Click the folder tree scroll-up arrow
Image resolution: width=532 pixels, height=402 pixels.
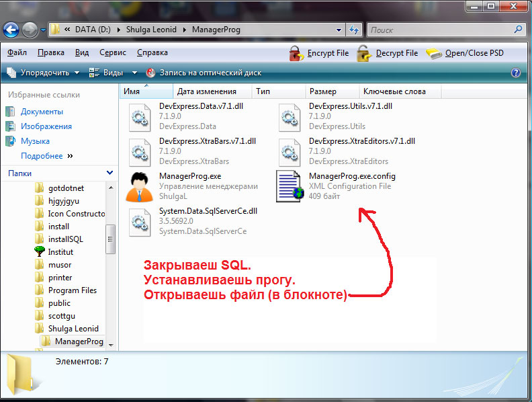click(111, 188)
